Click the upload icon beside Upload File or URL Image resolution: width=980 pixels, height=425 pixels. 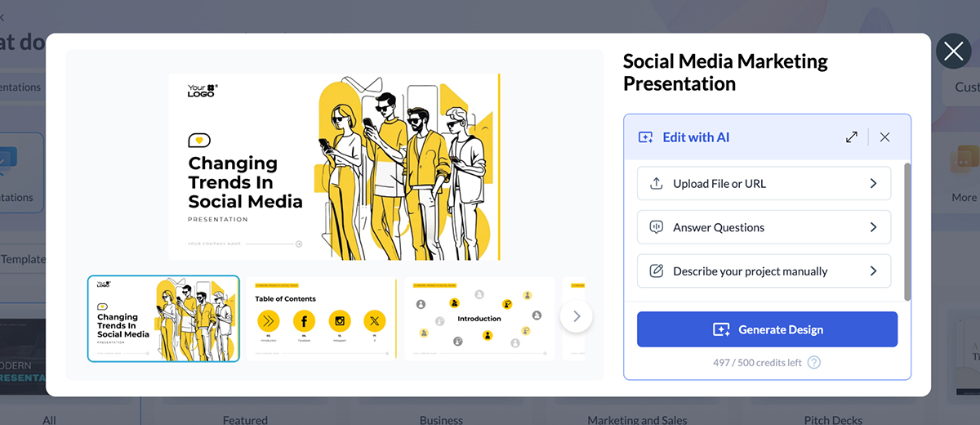pos(656,184)
